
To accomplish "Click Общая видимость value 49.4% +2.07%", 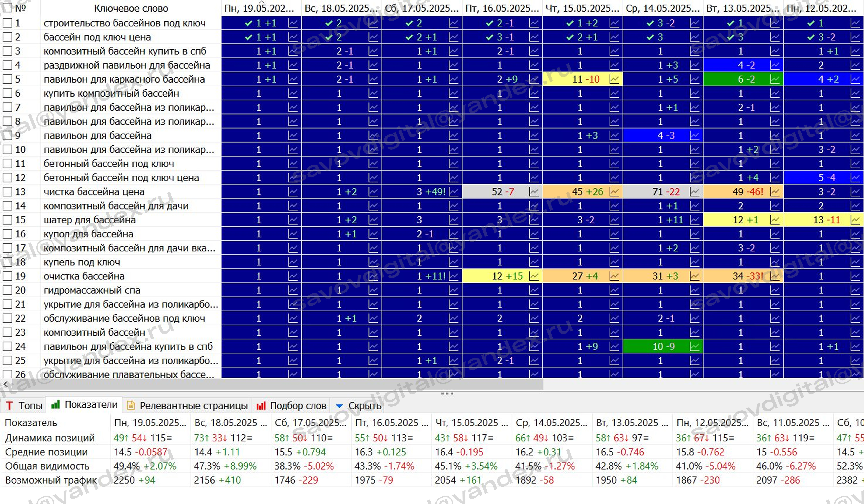I will 145,466.
